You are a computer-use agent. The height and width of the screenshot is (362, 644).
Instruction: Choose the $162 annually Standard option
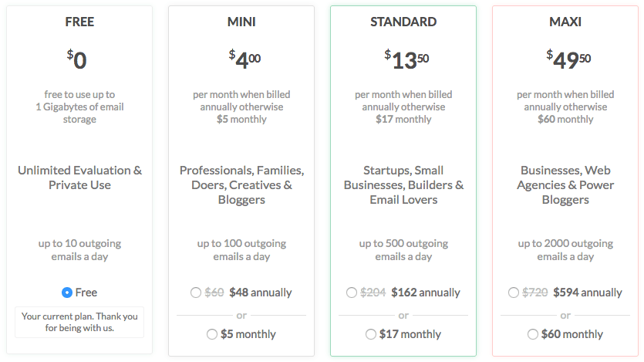pyautogui.click(x=352, y=293)
